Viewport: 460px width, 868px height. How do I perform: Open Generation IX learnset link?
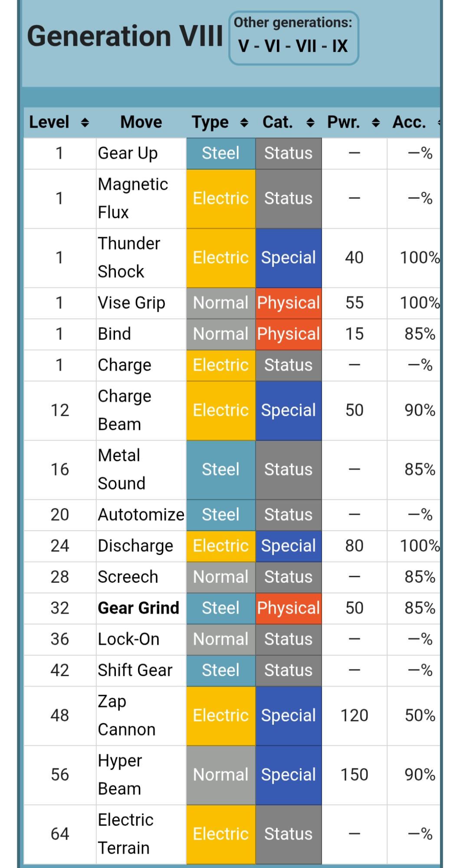(x=340, y=46)
